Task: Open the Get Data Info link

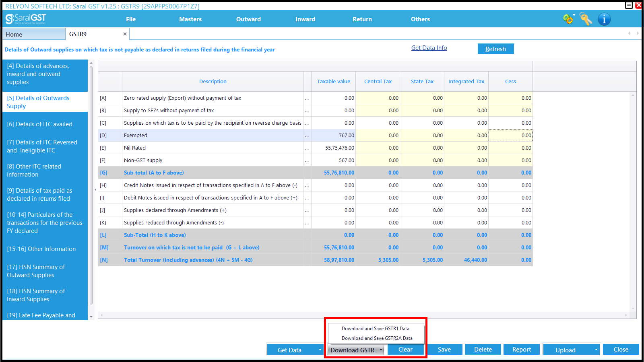Action: click(429, 48)
